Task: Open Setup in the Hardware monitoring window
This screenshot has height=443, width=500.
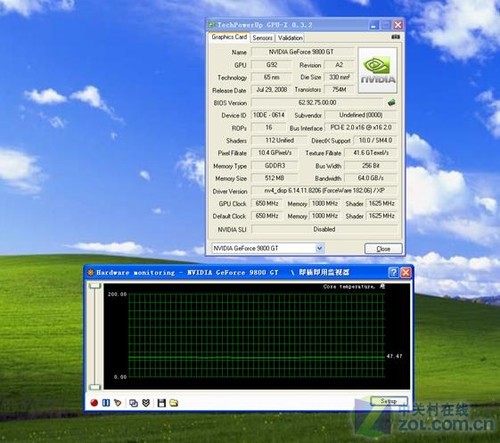Action: click(x=389, y=401)
